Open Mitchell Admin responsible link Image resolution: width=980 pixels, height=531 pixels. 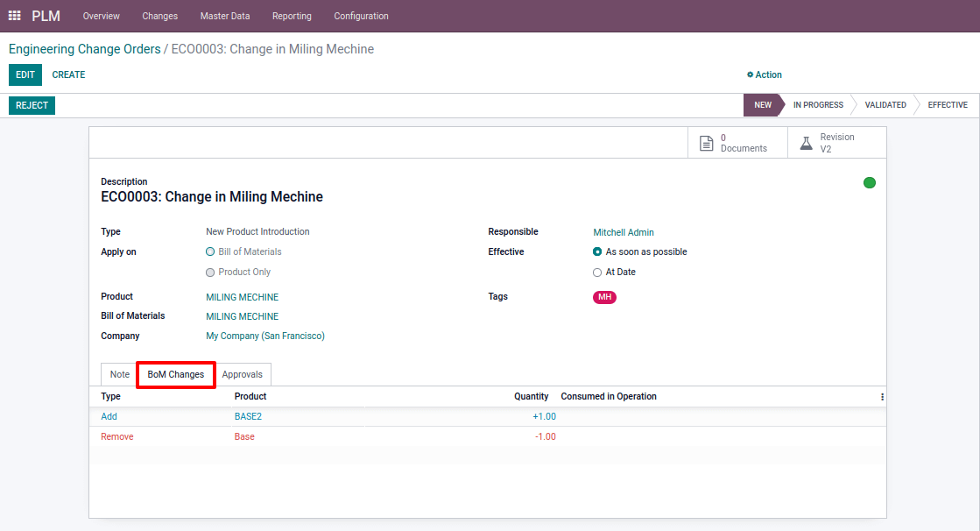(x=624, y=232)
